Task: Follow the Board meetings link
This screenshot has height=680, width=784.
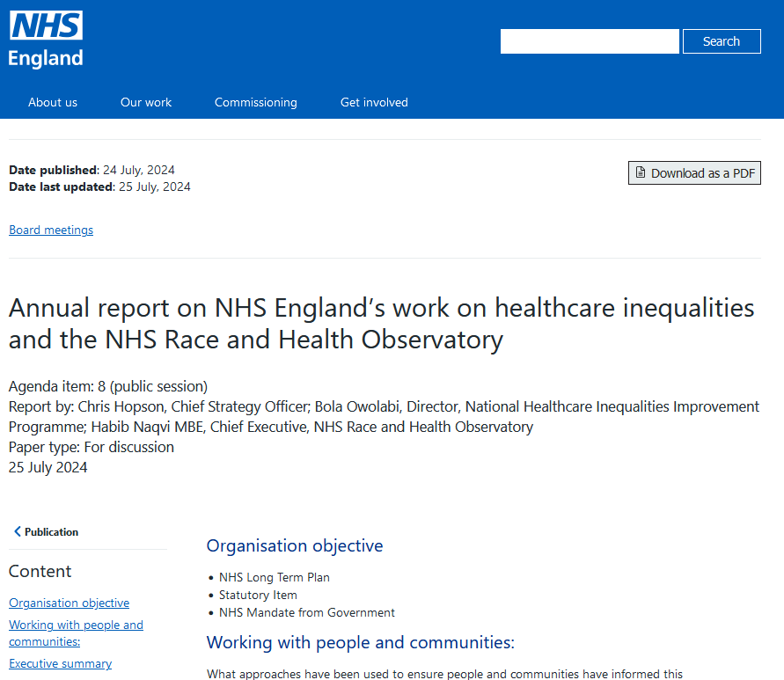Action: pyautogui.click(x=51, y=230)
